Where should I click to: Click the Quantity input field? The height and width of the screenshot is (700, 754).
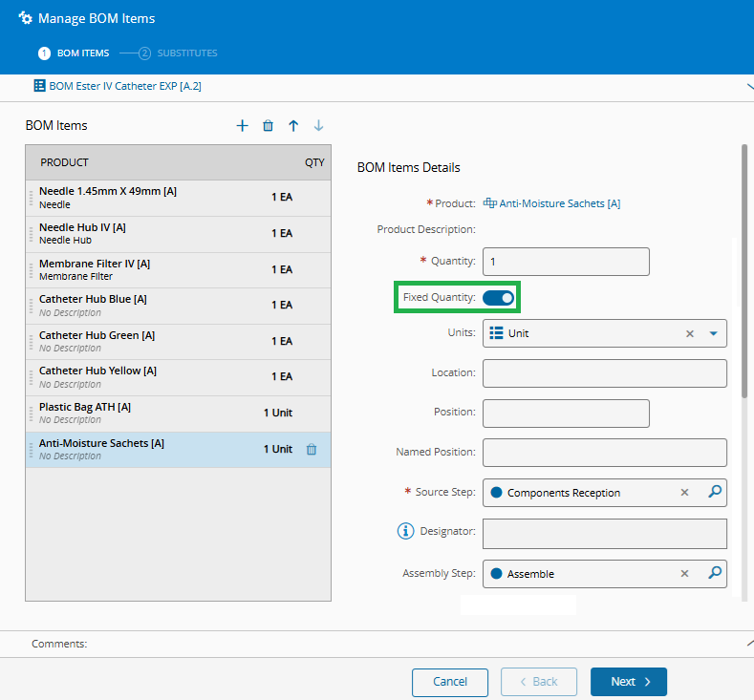[x=566, y=262]
